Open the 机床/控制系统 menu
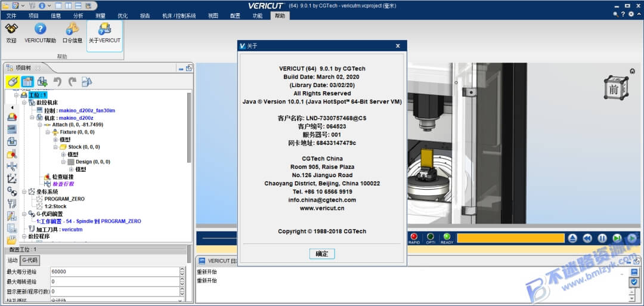The image size is (644, 306). point(179,16)
